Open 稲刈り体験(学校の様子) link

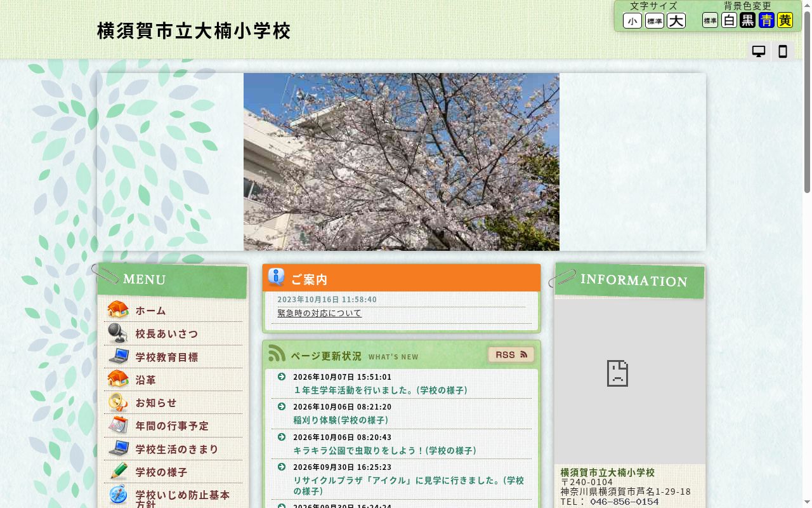tap(341, 420)
